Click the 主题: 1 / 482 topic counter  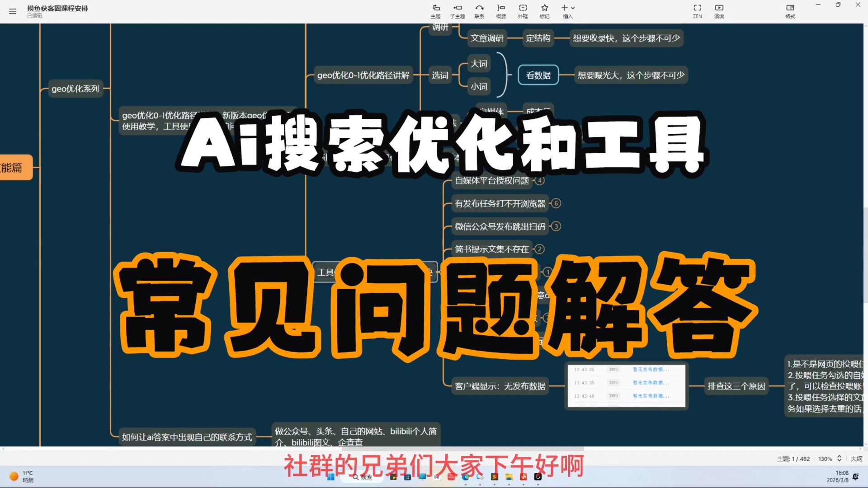tap(793, 459)
